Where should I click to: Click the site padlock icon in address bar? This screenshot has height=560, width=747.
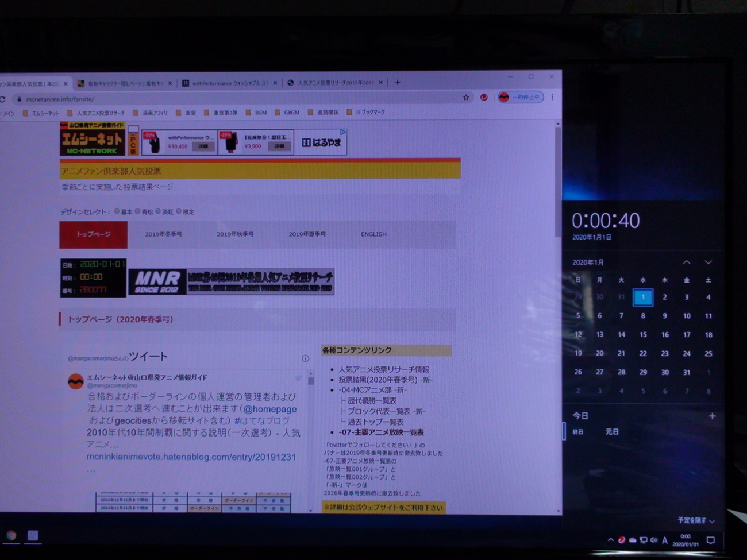click(x=19, y=99)
